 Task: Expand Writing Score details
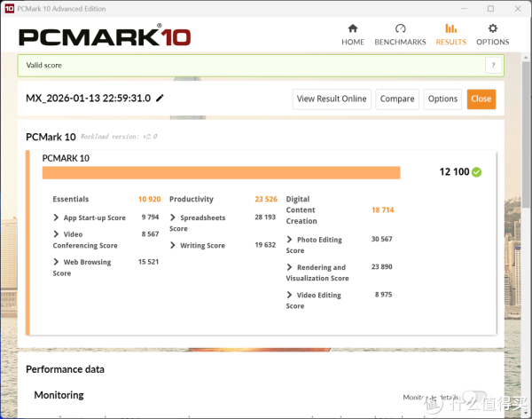173,246
